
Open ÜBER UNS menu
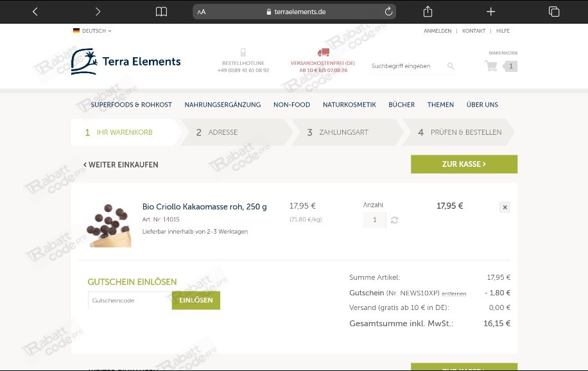pos(482,105)
